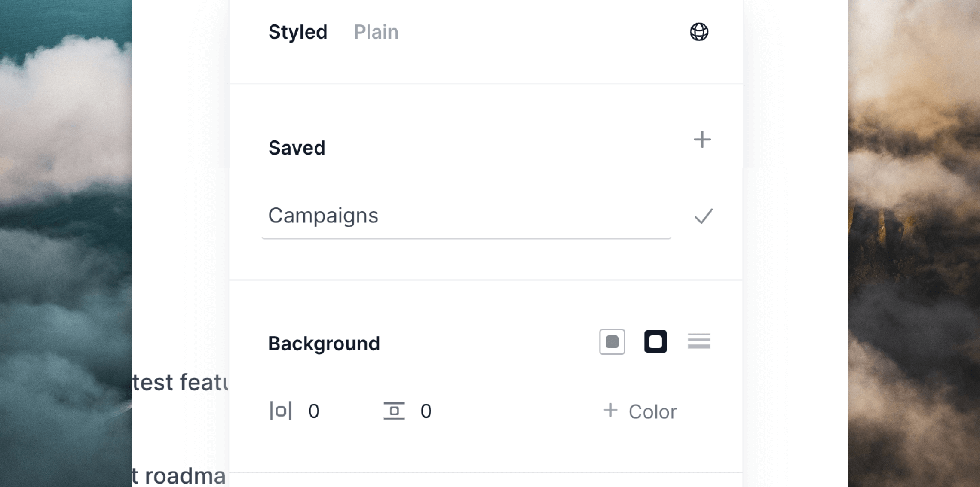Click the plus sign beside Color
The height and width of the screenshot is (487, 980).
(610, 410)
